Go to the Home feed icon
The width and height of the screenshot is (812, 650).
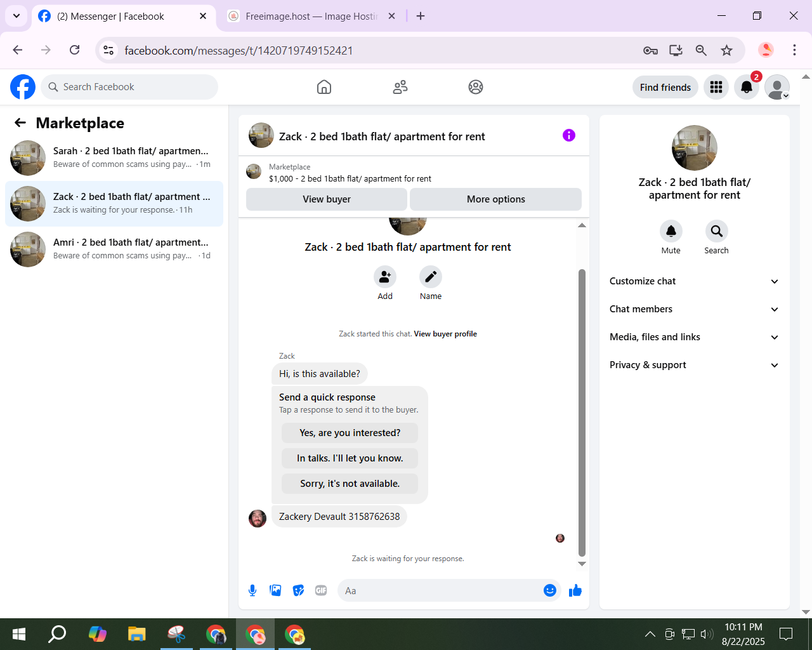pyautogui.click(x=324, y=87)
